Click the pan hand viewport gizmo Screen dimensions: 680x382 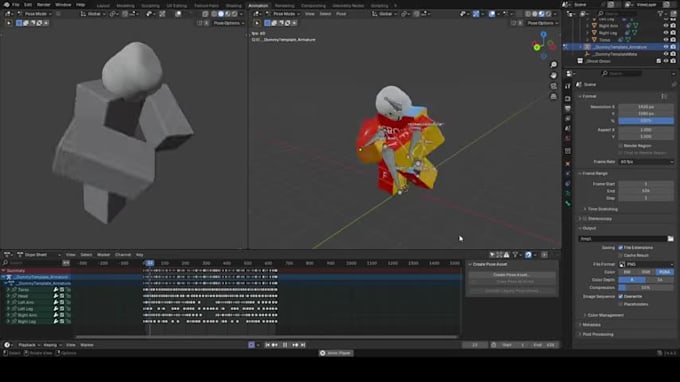(554, 75)
